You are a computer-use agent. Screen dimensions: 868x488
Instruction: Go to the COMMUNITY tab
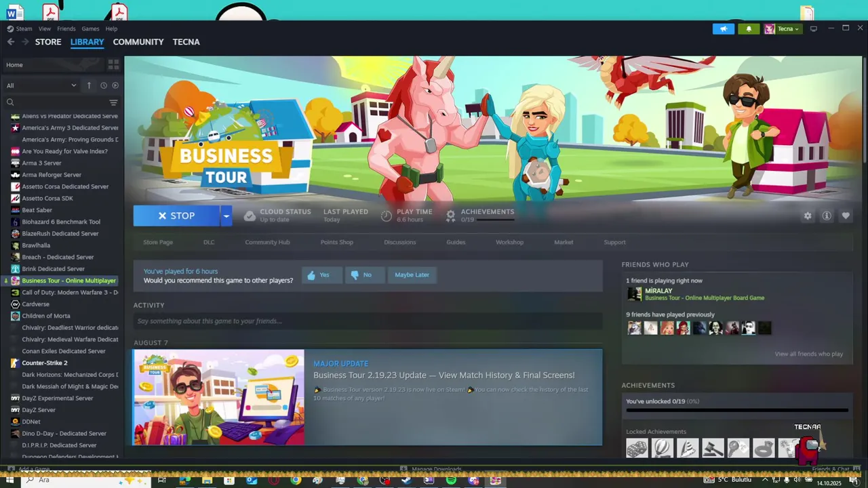coord(138,42)
